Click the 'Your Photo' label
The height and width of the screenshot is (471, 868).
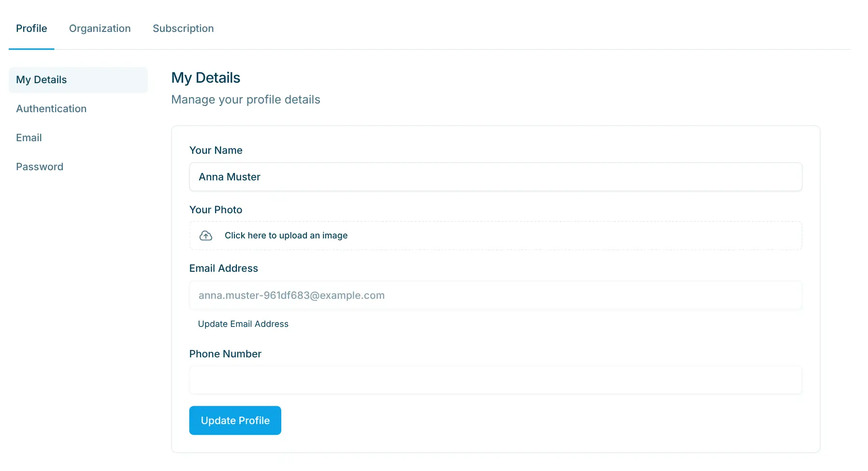pos(216,210)
